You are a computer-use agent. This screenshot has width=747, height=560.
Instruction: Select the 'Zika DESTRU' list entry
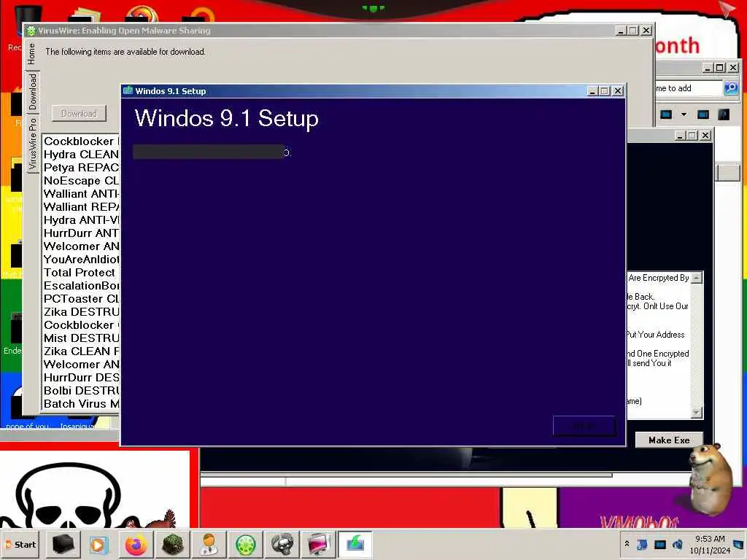pyautogui.click(x=81, y=312)
